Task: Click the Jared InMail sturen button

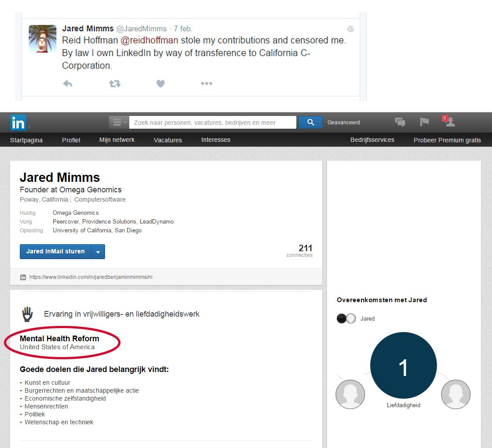Action: (x=55, y=252)
